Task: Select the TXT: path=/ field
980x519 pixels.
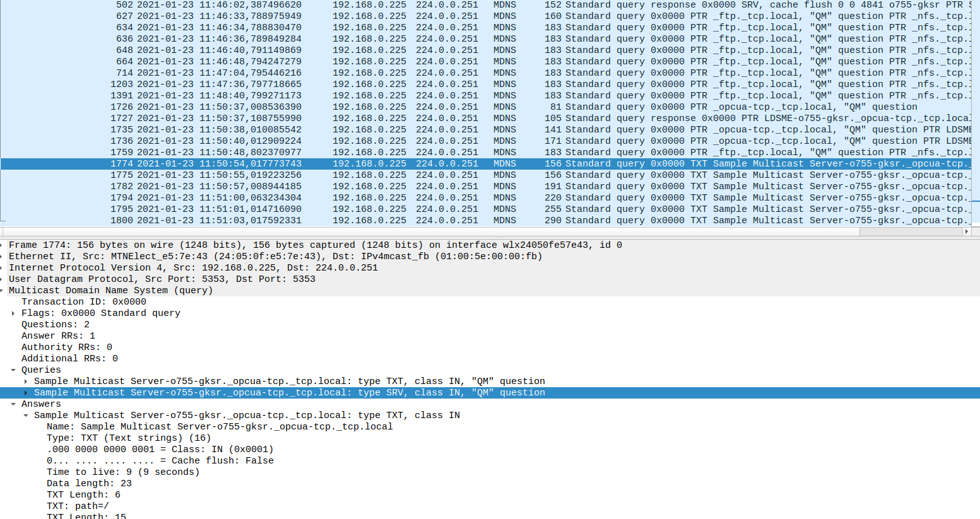Action: pyautogui.click(x=79, y=506)
